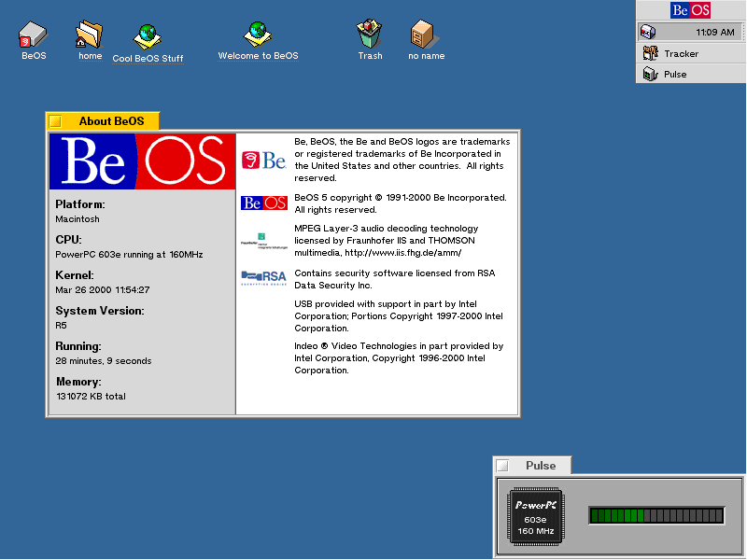This screenshot has width=747, height=560.
Task: Click the Fraunhofer URL text in credits
Action: click(x=402, y=253)
